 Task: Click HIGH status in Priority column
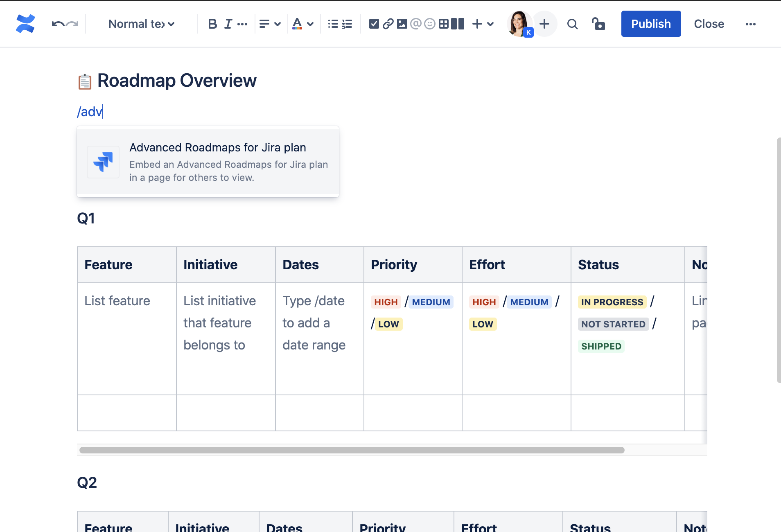coord(386,302)
